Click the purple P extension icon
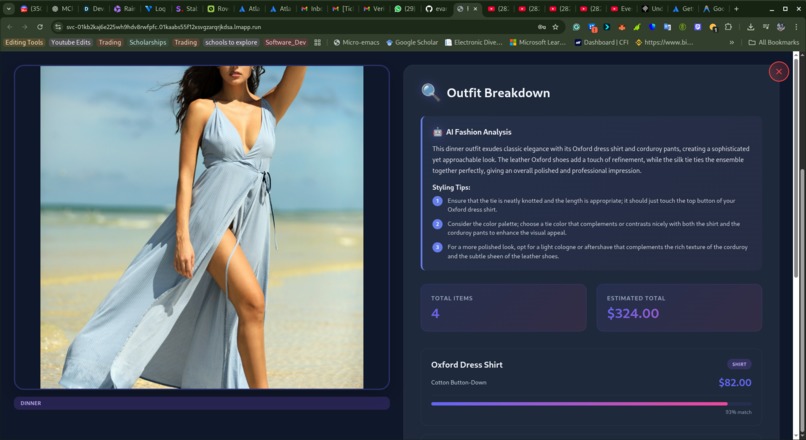The width and height of the screenshot is (806, 440). click(698, 27)
